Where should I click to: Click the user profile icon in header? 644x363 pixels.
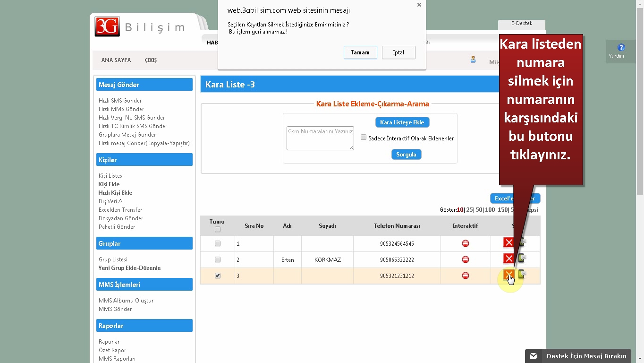pyautogui.click(x=473, y=60)
